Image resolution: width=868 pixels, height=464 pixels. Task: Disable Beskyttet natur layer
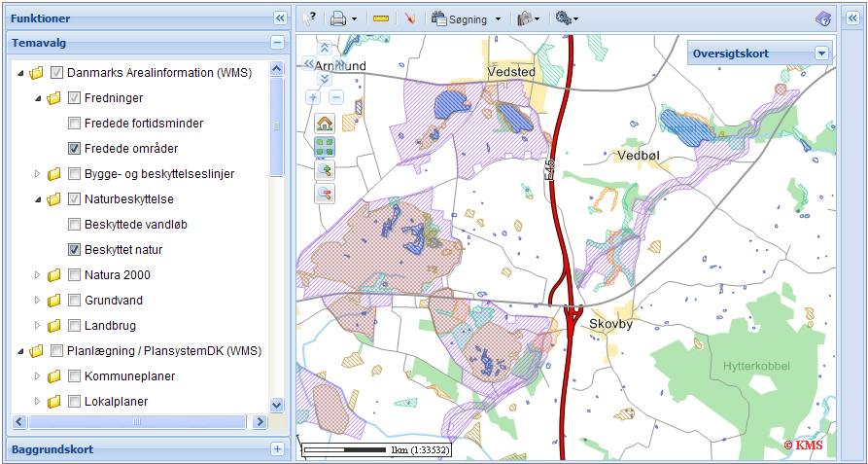point(74,250)
